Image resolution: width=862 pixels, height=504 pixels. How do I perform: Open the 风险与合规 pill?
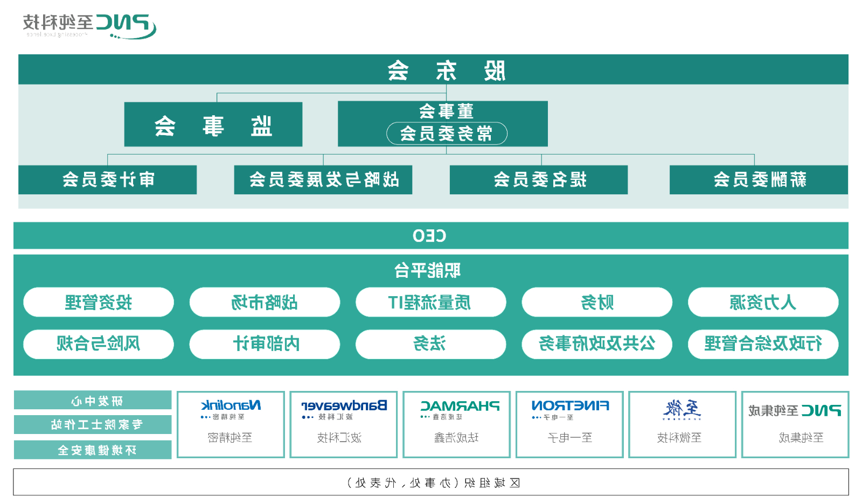coord(99,344)
